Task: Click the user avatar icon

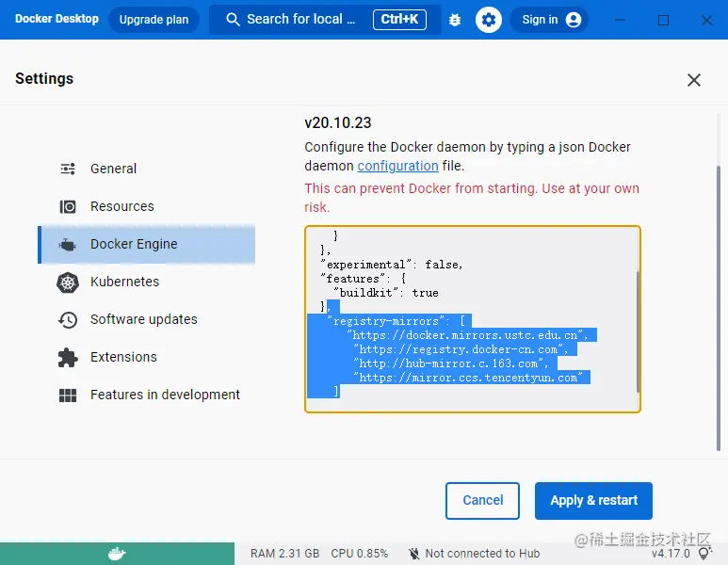Action: coord(574,20)
